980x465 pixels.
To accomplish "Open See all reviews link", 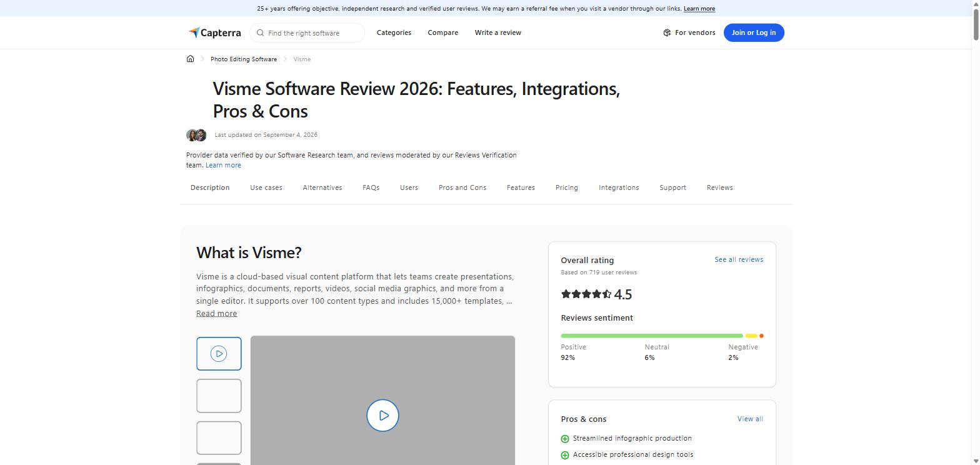I will tap(739, 259).
